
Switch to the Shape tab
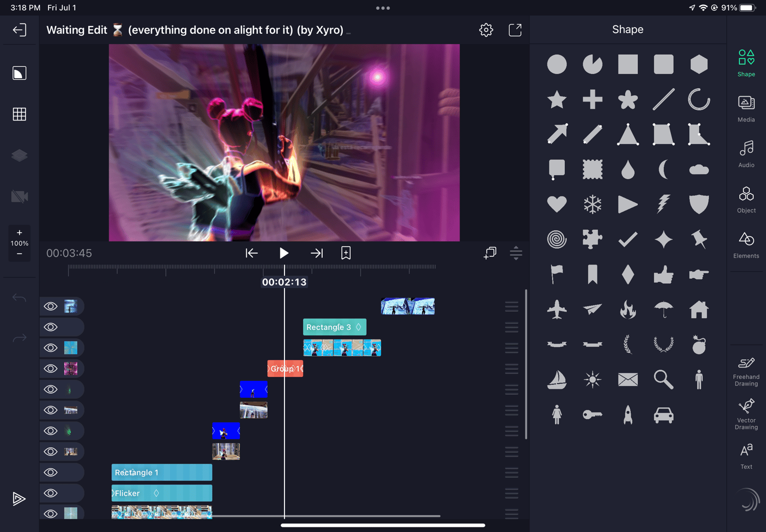point(746,63)
